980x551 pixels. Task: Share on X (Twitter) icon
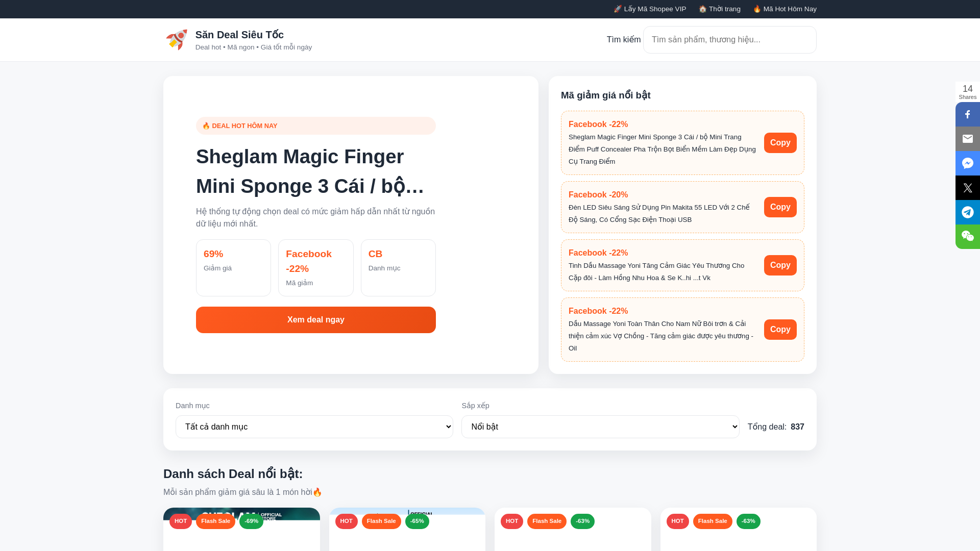click(x=968, y=188)
